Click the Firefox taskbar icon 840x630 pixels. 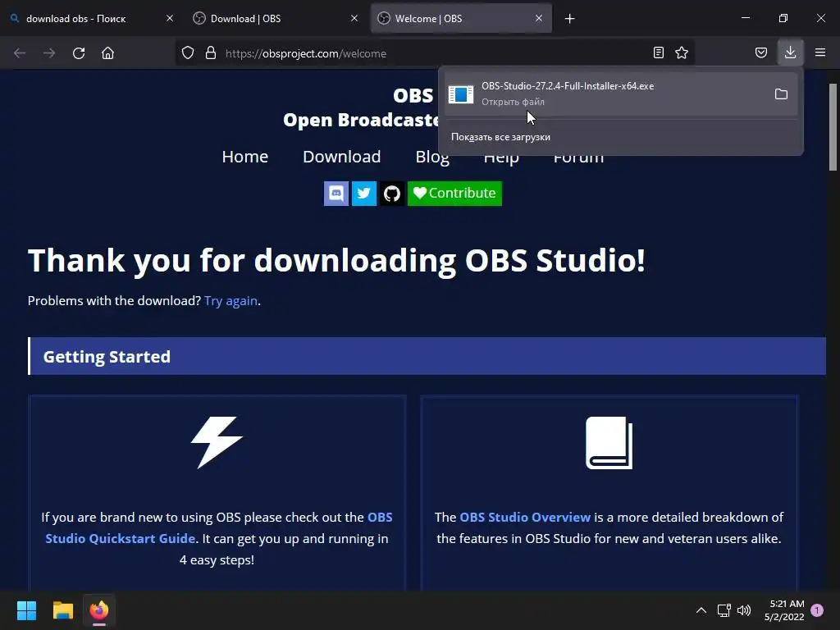tap(99, 610)
